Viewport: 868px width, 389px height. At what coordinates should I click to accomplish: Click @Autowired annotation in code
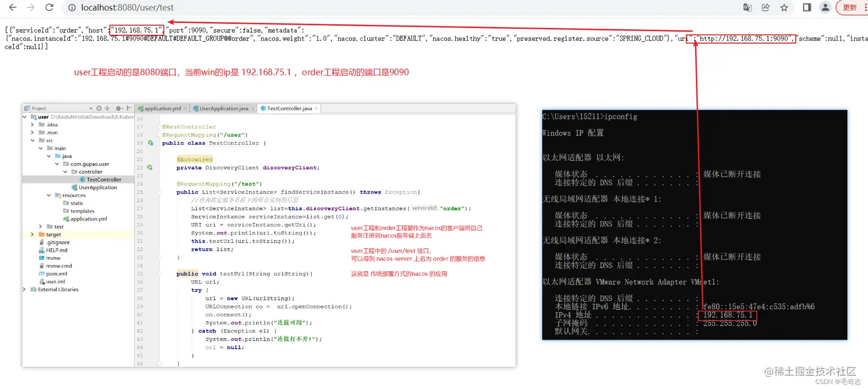195,160
